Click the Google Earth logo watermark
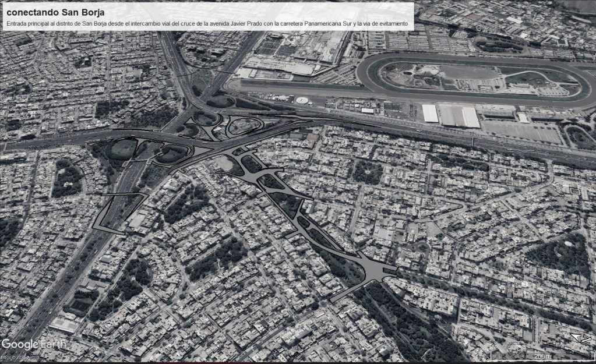Screen dimensions: 596x364 34,344
